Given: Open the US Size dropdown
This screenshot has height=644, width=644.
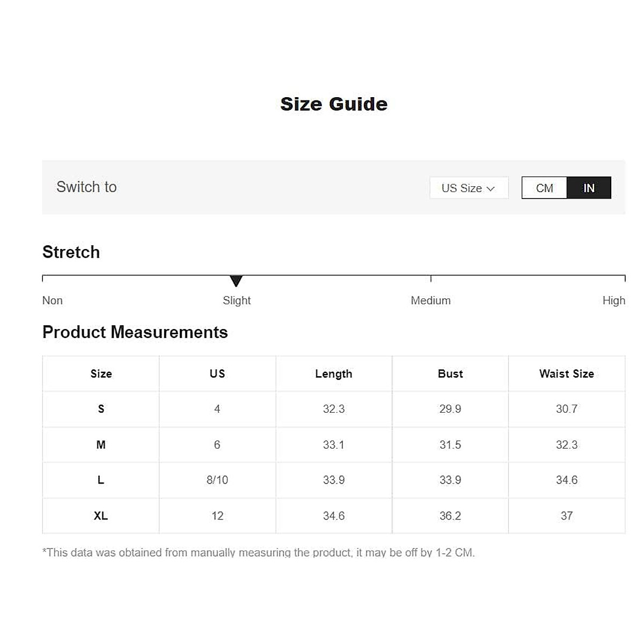Looking at the screenshot, I should (x=469, y=188).
